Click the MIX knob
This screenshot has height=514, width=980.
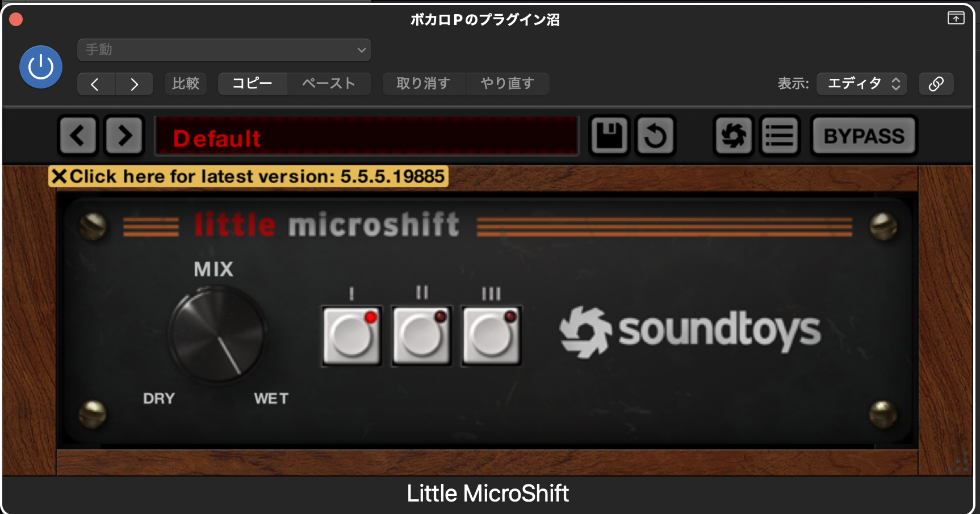[x=217, y=335]
